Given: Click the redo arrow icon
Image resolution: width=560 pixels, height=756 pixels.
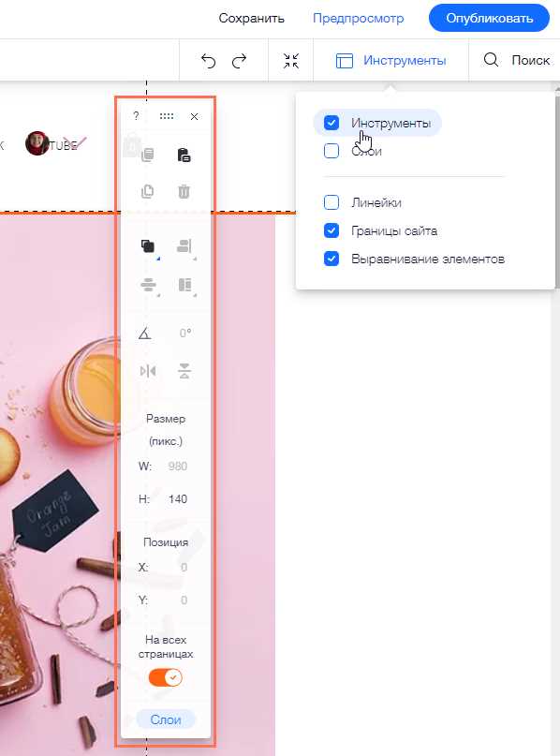Looking at the screenshot, I should tap(239, 61).
